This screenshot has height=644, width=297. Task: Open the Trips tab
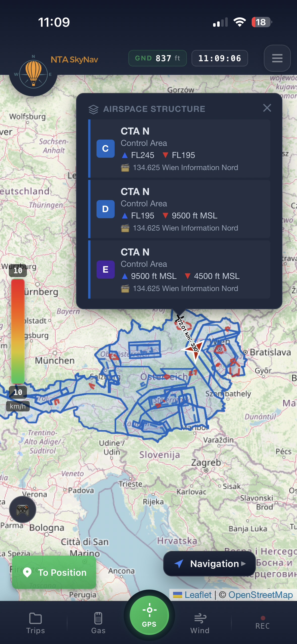(36, 623)
